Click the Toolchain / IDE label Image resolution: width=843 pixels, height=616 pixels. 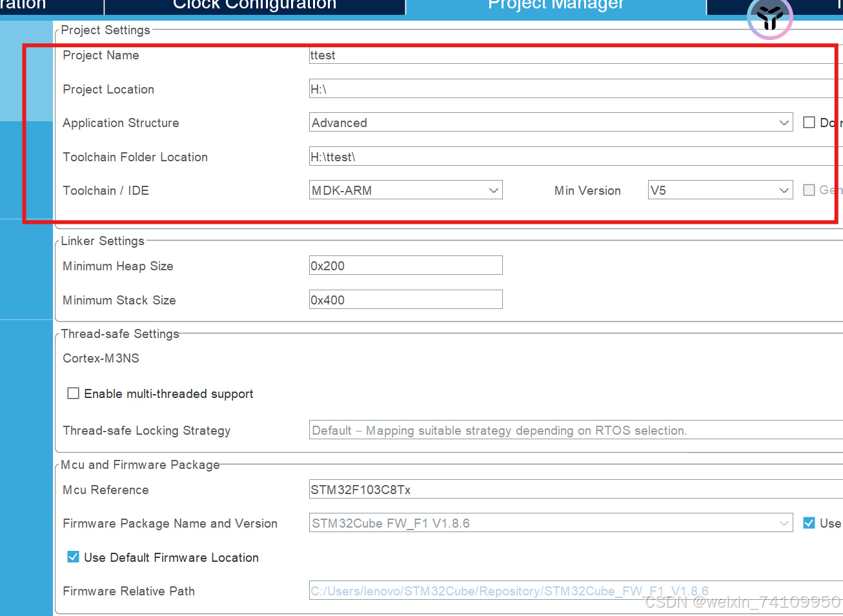106,190
